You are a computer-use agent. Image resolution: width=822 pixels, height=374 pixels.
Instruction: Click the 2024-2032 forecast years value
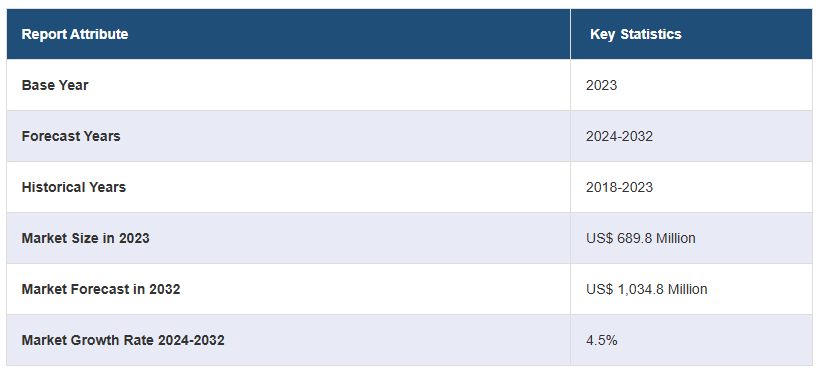(x=619, y=136)
